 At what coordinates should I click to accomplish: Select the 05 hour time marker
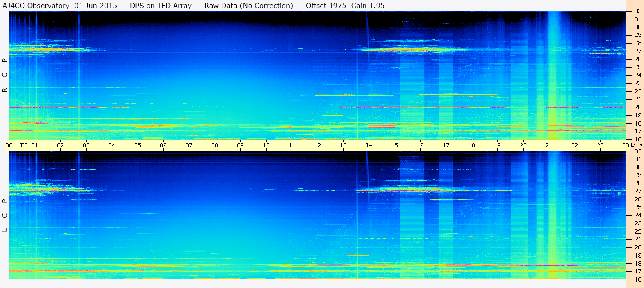coord(138,145)
